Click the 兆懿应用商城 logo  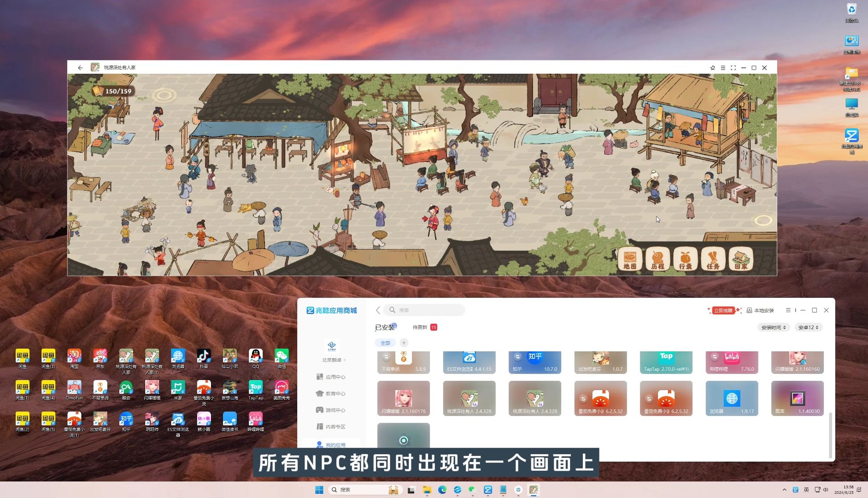[x=332, y=310]
